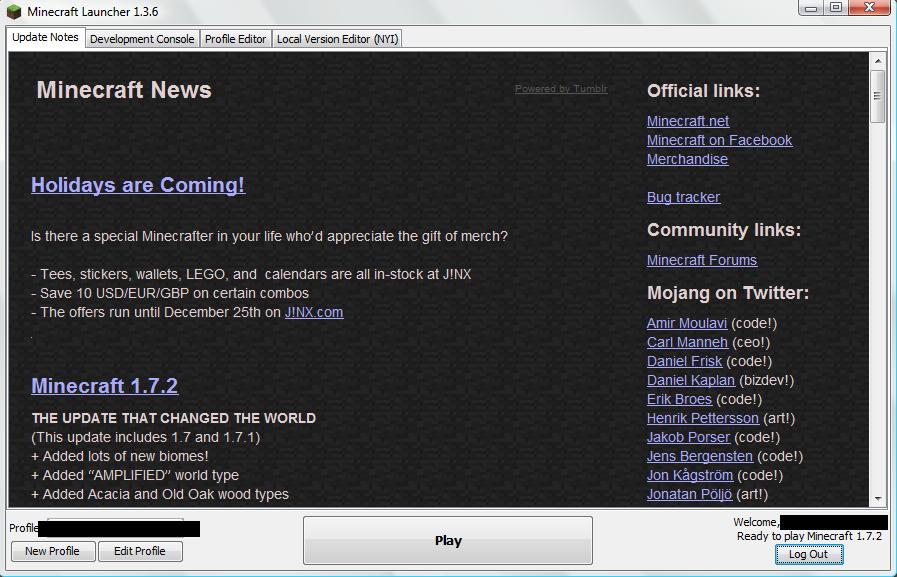
Task: Click the 'Official links:' heading
Action: pos(704,91)
